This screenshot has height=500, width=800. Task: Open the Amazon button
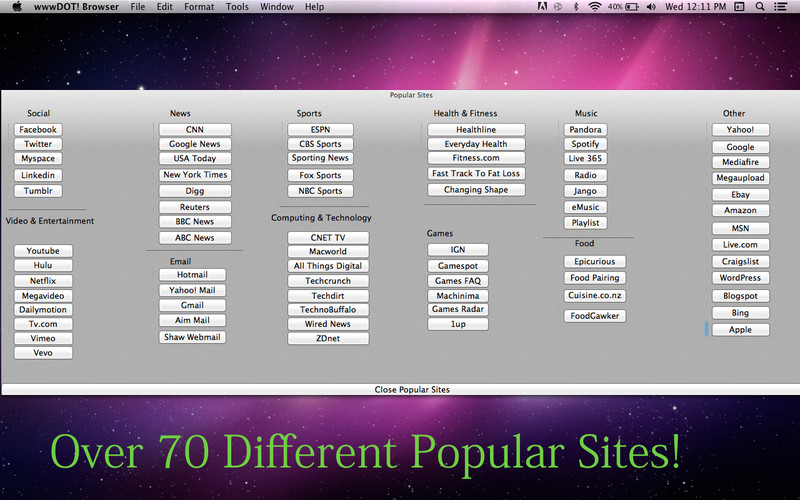point(740,210)
